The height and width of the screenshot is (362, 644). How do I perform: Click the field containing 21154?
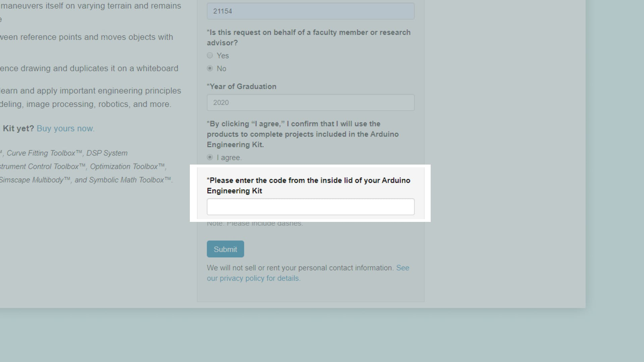[311, 11]
